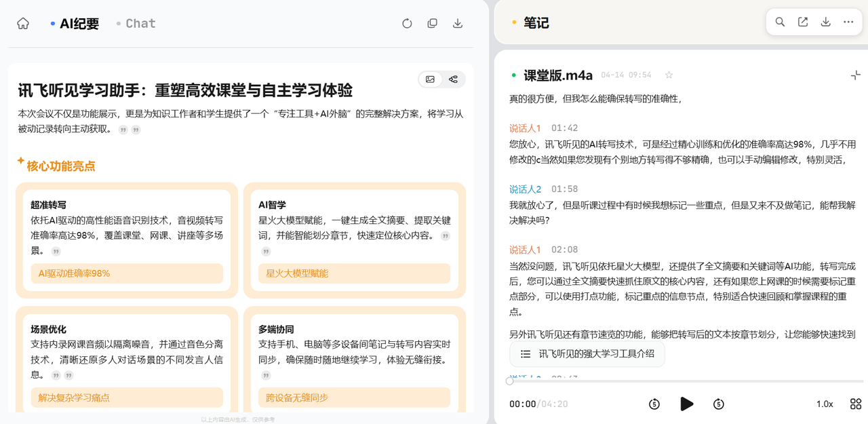
Task: Click the 跨设备无缝同步 tag
Action: click(x=354, y=398)
